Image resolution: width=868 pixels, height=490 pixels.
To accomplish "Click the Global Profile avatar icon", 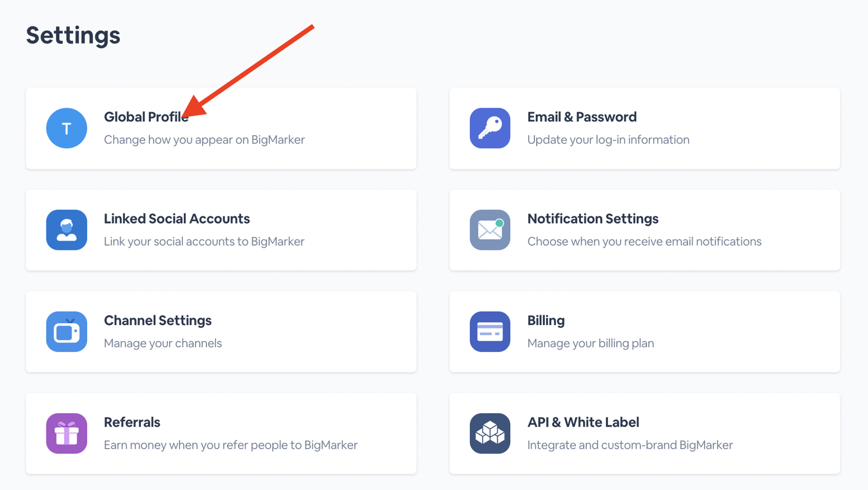I will [x=66, y=128].
